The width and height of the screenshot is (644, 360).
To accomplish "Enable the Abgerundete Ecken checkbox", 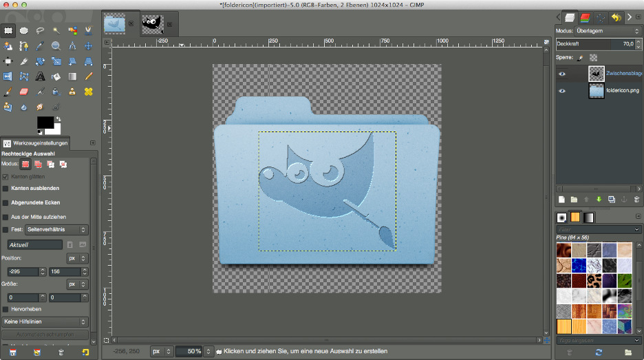I will (6, 202).
